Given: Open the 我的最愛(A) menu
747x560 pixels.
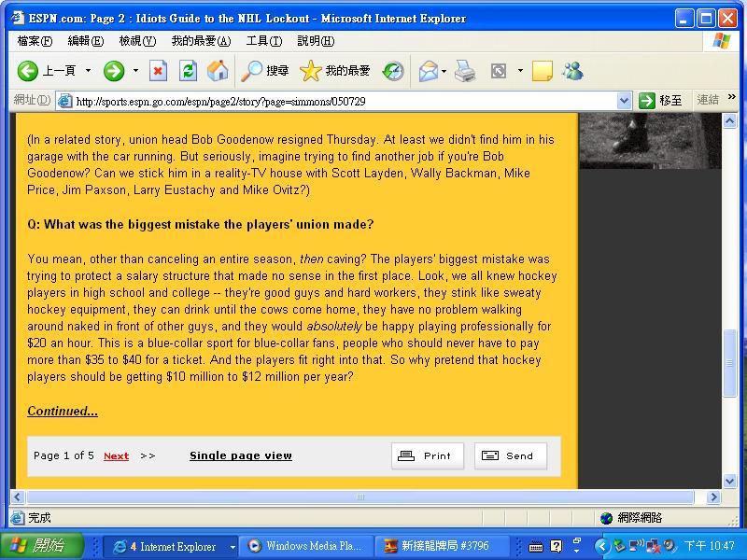Looking at the screenshot, I should (x=201, y=41).
